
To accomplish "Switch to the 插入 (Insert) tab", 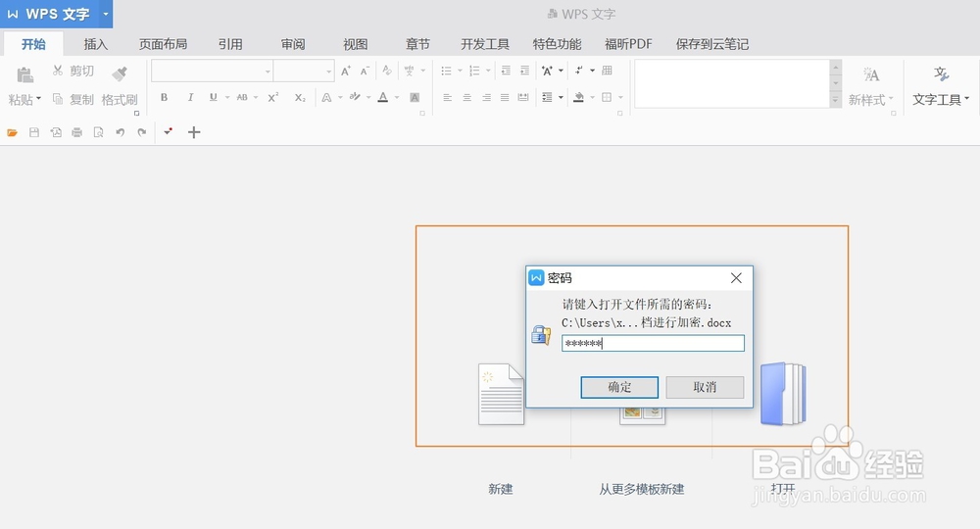I will click(x=96, y=44).
